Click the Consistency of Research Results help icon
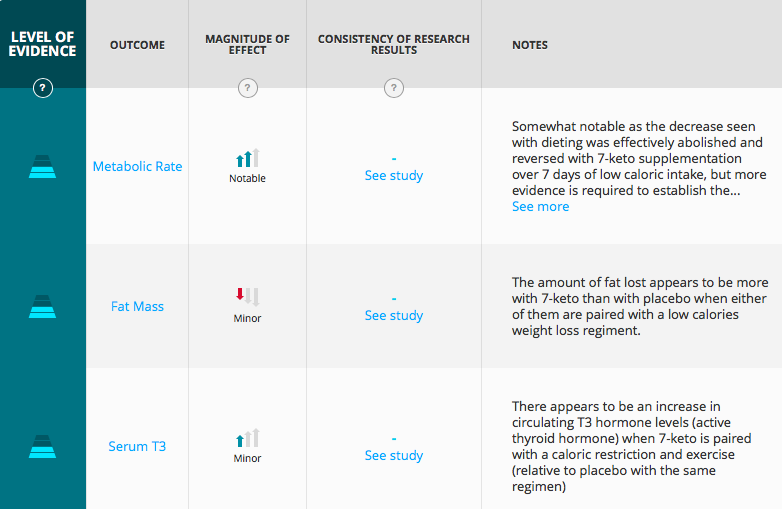This screenshot has width=782, height=509. point(393,88)
